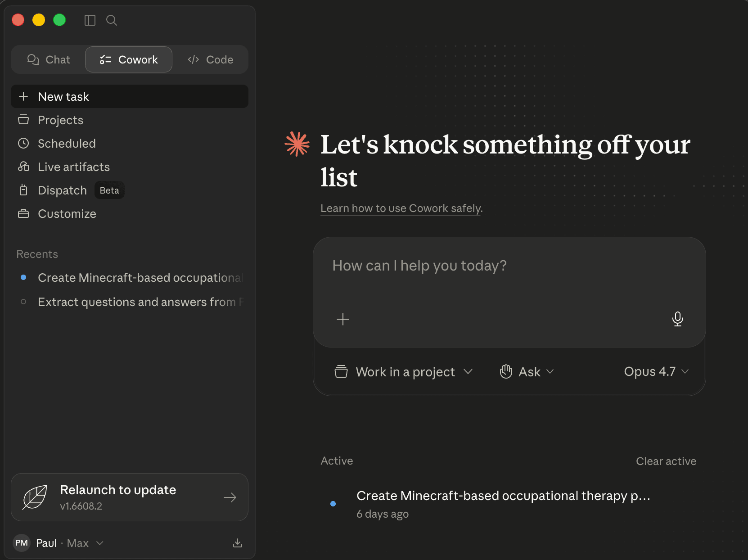The width and height of the screenshot is (748, 560).
Task: Click the download icon in sidebar footer
Action: point(238,543)
